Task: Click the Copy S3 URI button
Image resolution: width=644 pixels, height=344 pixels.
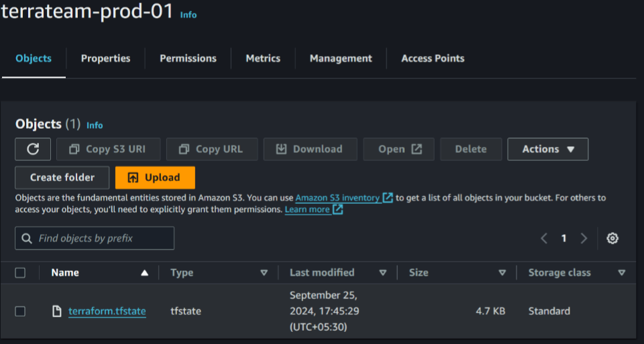Action: 109,149
